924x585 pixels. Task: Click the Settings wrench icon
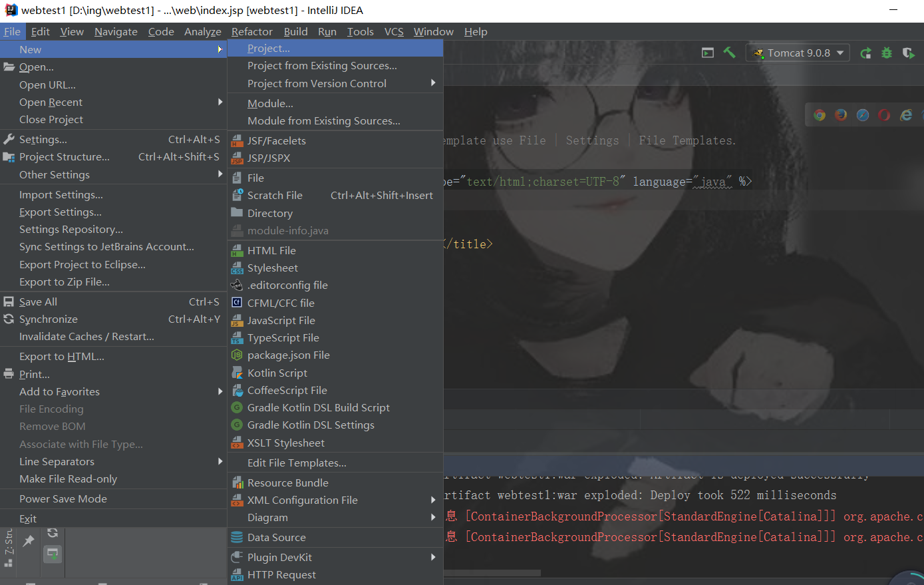tap(9, 140)
